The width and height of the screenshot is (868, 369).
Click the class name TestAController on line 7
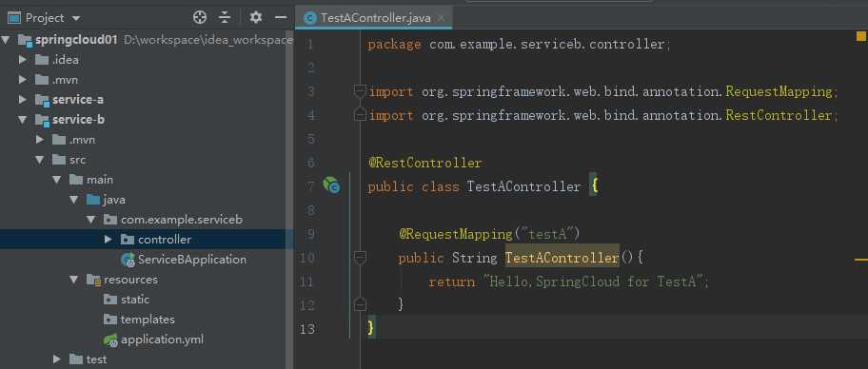523,186
